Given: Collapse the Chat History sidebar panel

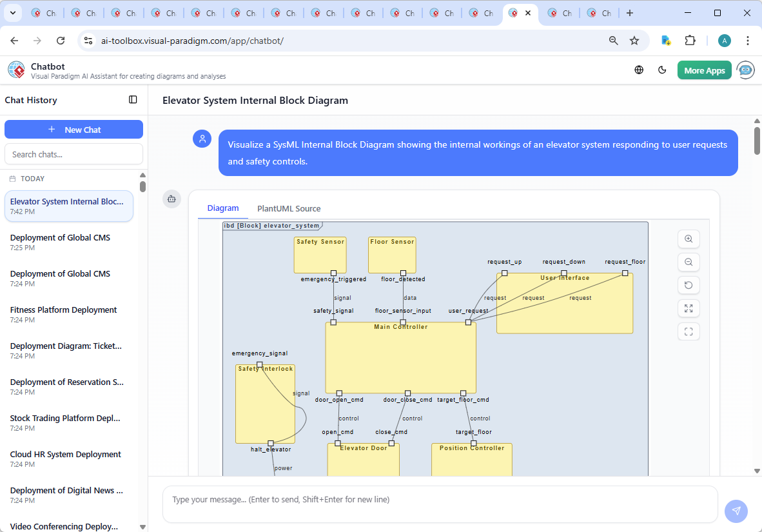Looking at the screenshot, I should pos(133,99).
